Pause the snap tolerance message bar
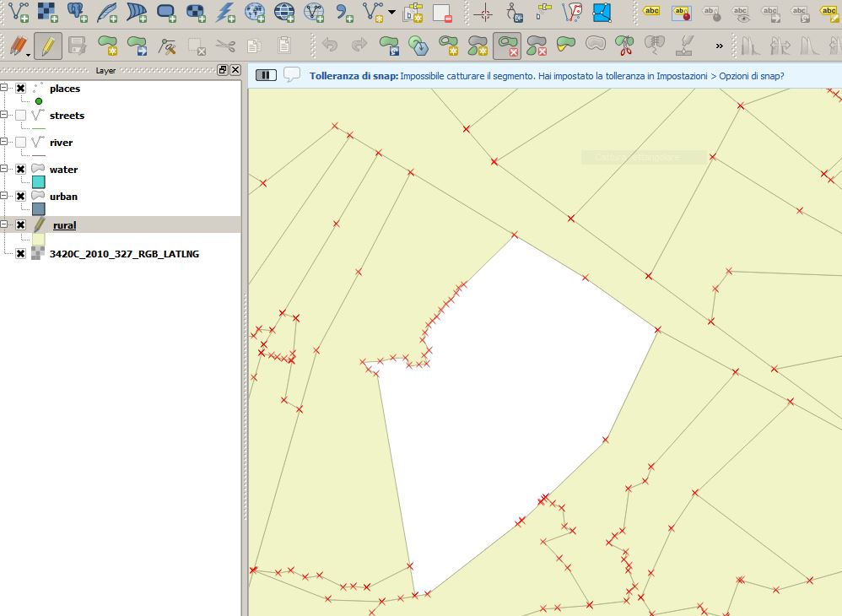The image size is (842, 616). [x=266, y=75]
